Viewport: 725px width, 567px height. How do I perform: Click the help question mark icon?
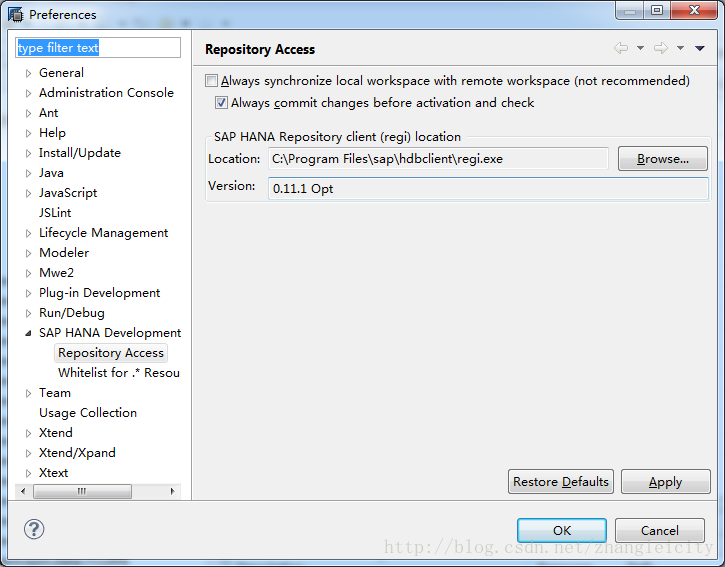(x=34, y=529)
